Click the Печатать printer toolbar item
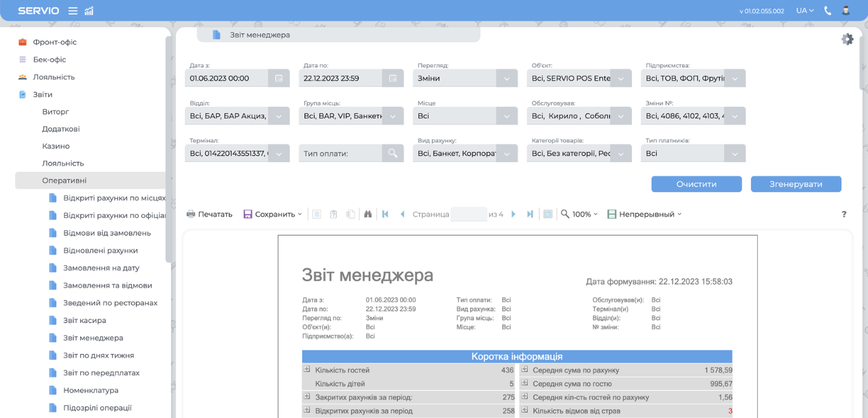Viewport: 868px width, 418px height. [x=210, y=214]
